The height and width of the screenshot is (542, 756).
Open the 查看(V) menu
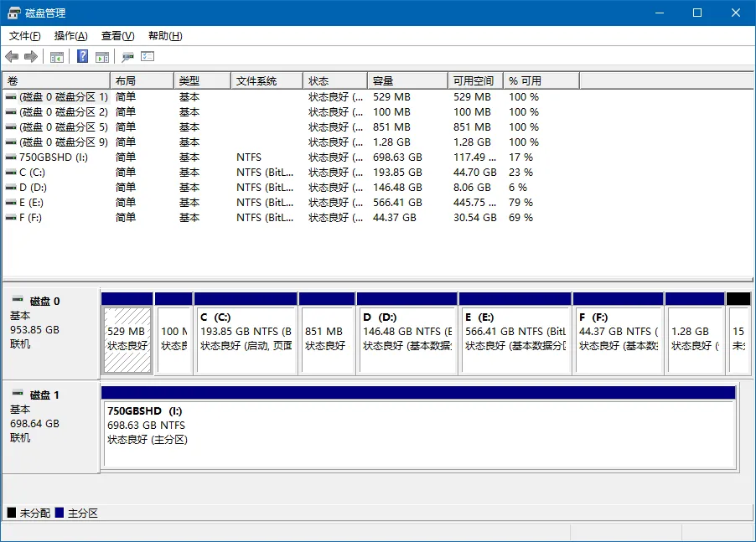(x=117, y=36)
